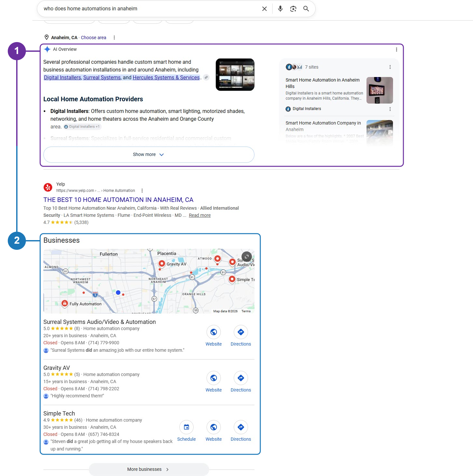This screenshot has height=476, width=473.
Task: Click the Terms link on the map
Action: pyautogui.click(x=246, y=311)
